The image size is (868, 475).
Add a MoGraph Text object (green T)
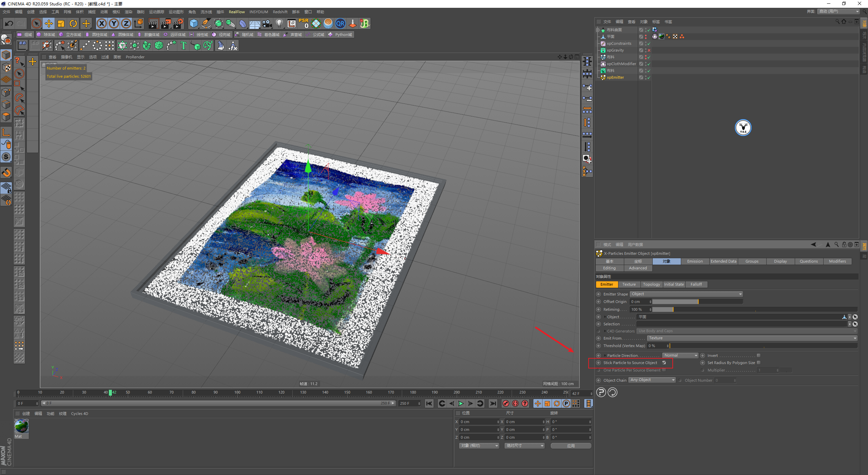pos(183,45)
